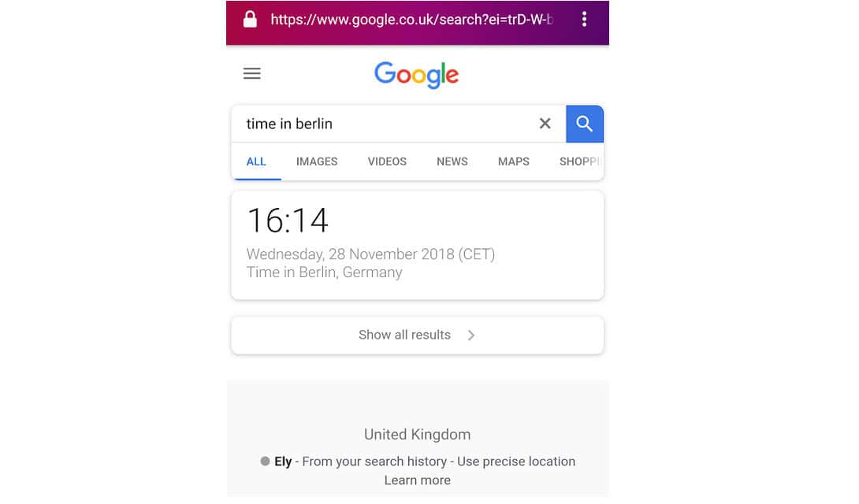Select the ALL results filter

256,161
